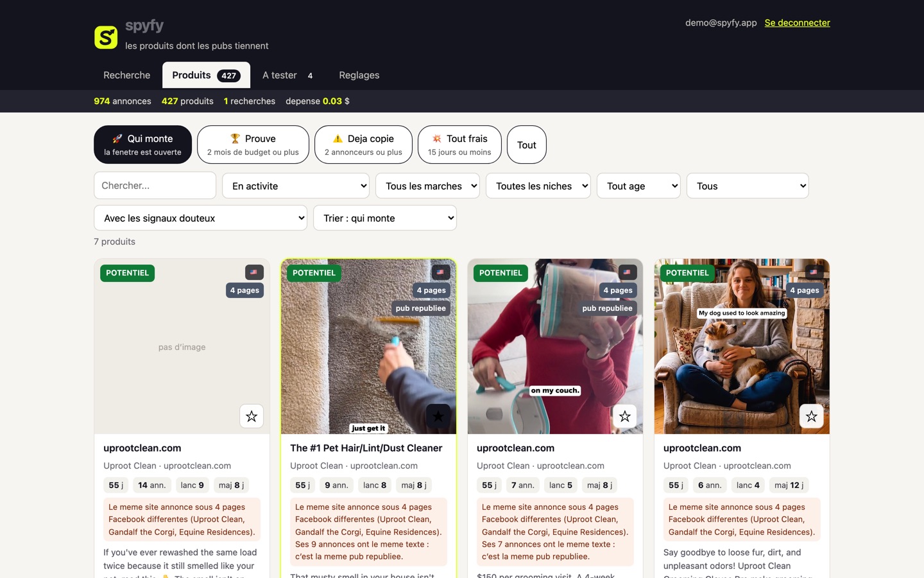Click the "demo@spyfy.app" account email
The width and height of the screenshot is (924, 578).
point(721,22)
